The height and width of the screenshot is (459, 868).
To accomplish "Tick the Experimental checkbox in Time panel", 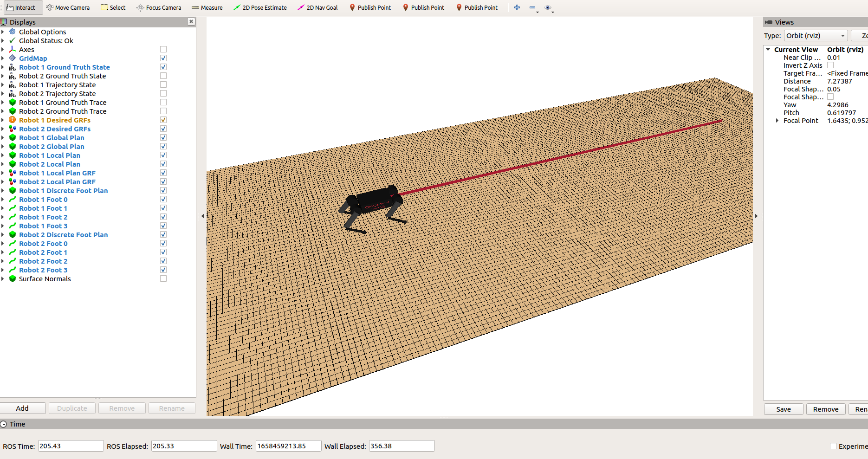I will 833,446.
